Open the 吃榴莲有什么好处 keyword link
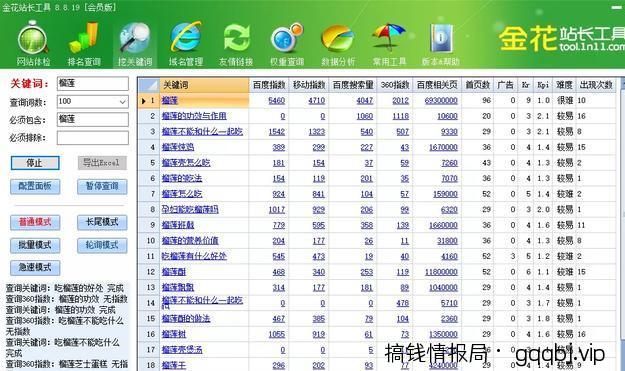Screen dimensions: 625x371 click(194, 256)
